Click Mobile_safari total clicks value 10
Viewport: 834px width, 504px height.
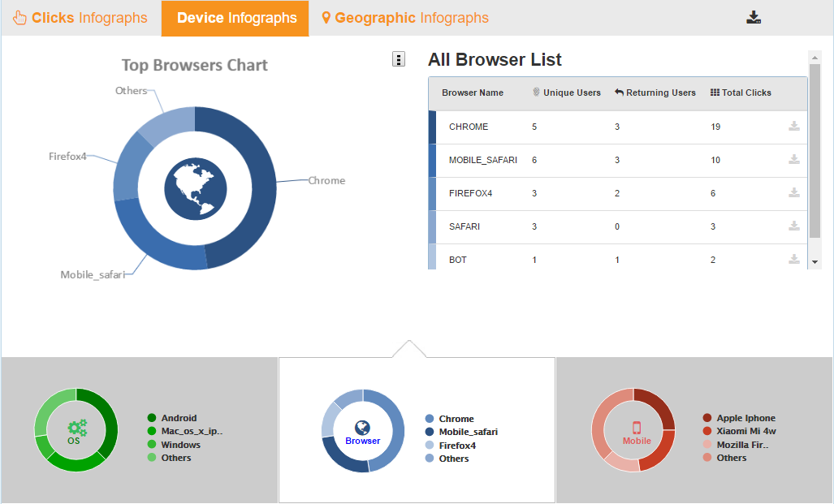[x=715, y=160]
